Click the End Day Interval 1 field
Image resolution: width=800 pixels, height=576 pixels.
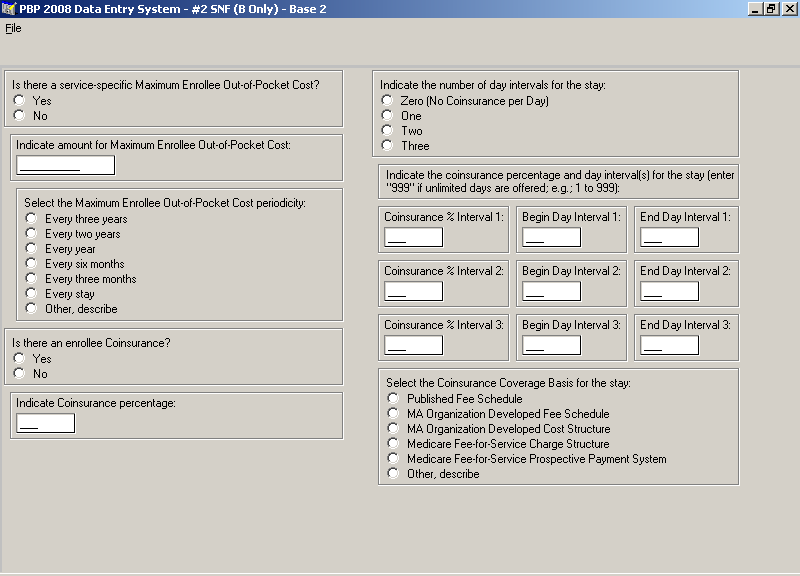point(669,237)
